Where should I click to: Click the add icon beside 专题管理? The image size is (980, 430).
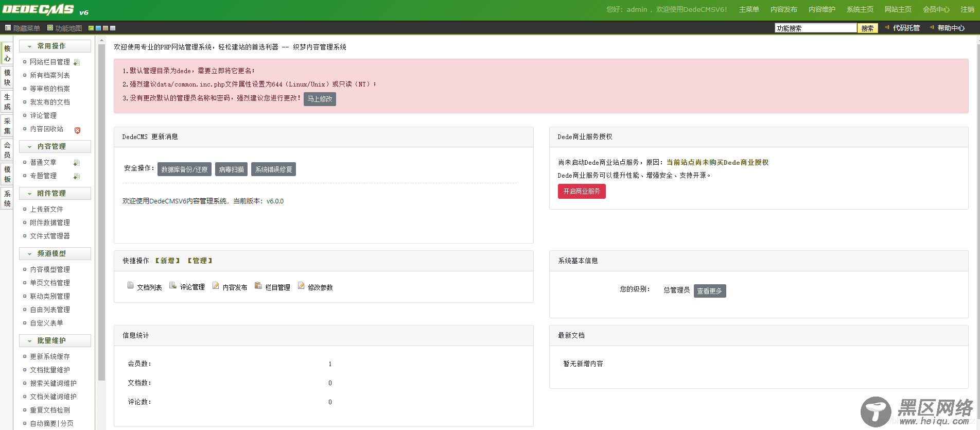[x=77, y=176]
